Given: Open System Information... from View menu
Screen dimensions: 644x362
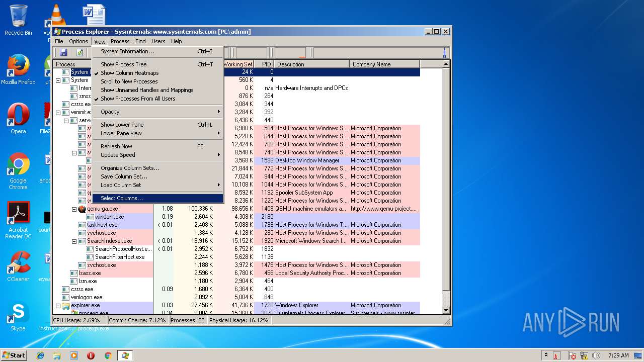Looking at the screenshot, I should point(157,51).
